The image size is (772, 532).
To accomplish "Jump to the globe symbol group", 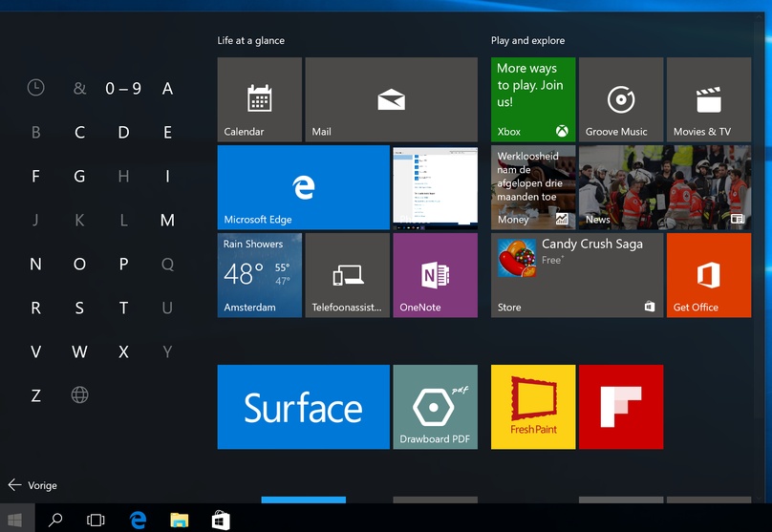I will click(79, 394).
